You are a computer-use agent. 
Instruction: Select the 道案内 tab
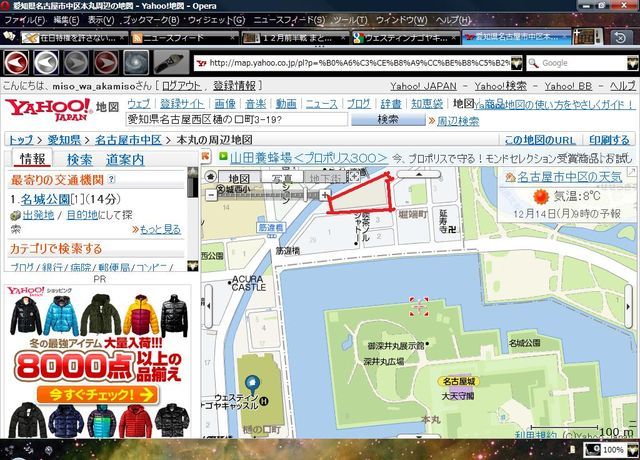[x=125, y=159]
